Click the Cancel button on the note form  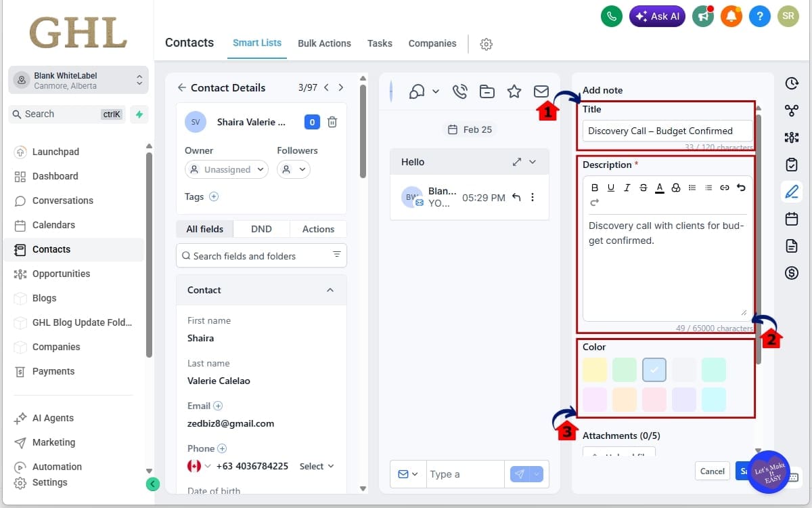[712, 471]
